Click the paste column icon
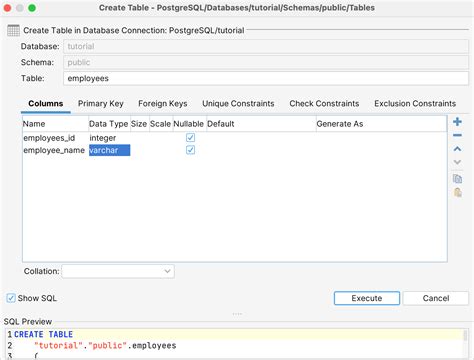The height and width of the screenshot is (360, 474). click(457, 192)
